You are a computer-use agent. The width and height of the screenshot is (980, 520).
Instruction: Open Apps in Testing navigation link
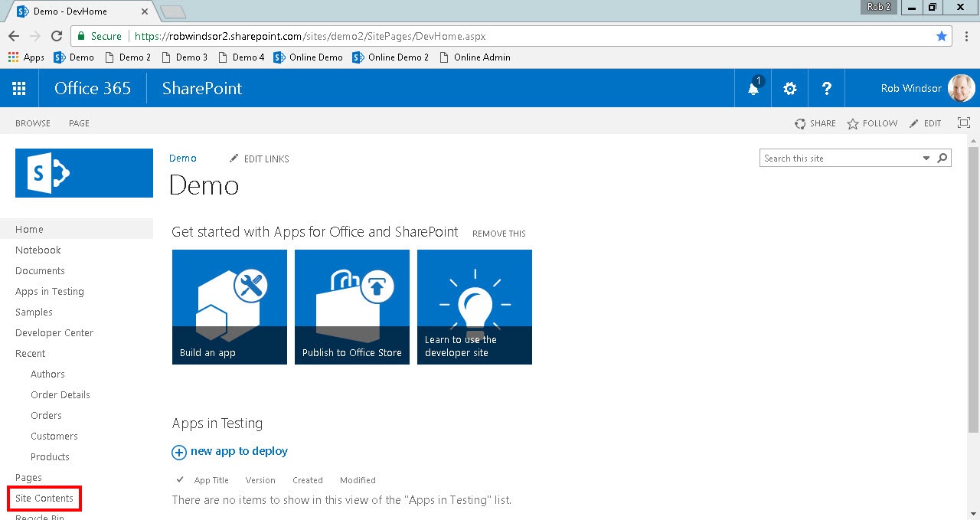click(x=50, y=291)
